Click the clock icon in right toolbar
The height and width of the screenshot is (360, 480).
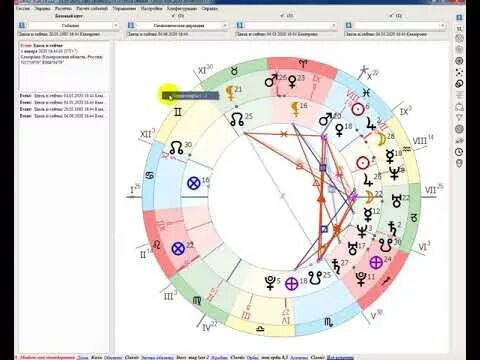[459, 152]
